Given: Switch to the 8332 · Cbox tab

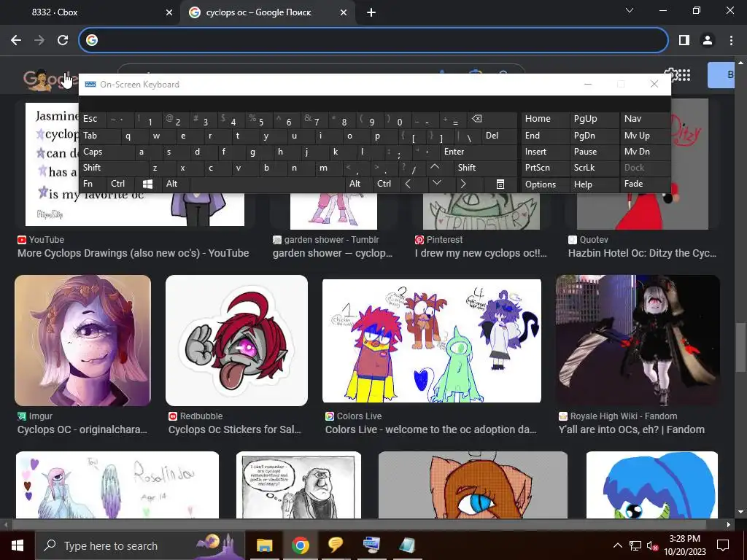Looking at the screenshot, I should pyautogui.click(x=90, y=12).
